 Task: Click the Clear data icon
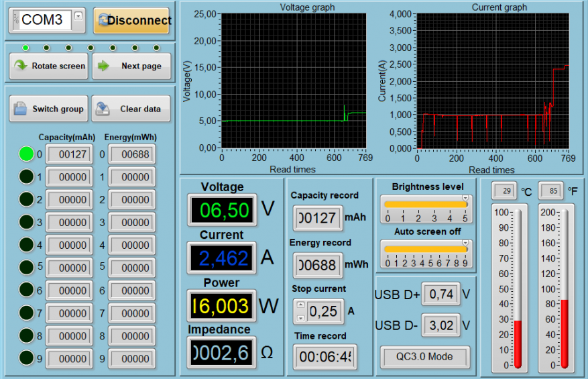[x=103, y=109]
